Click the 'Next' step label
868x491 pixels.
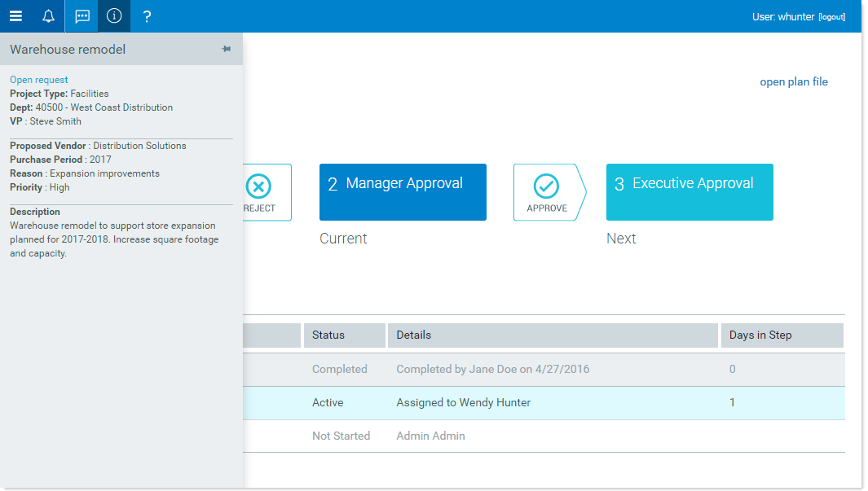[621, 239]
